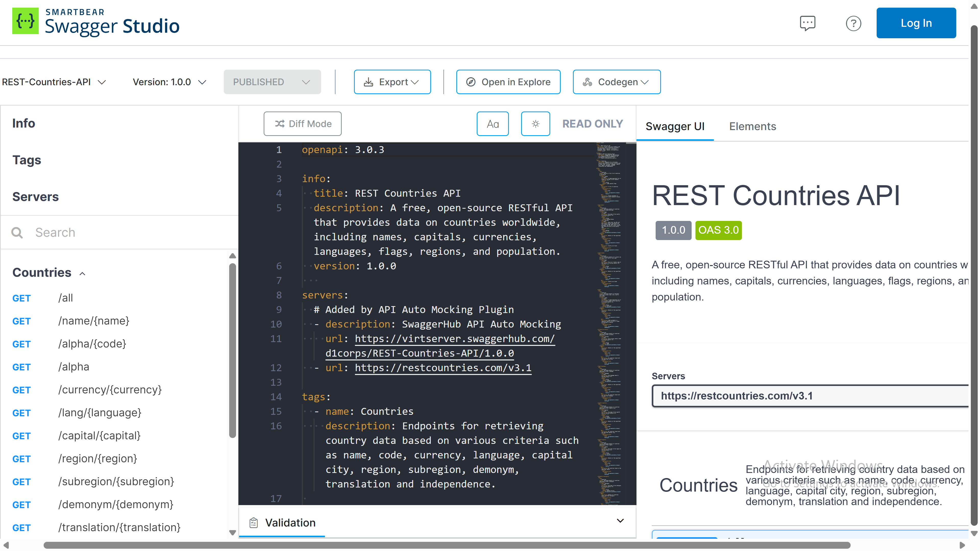The image size is (980, 551).
Task: Open the REST-Countries-API name dropdown
Action: (x=54, y=82)
